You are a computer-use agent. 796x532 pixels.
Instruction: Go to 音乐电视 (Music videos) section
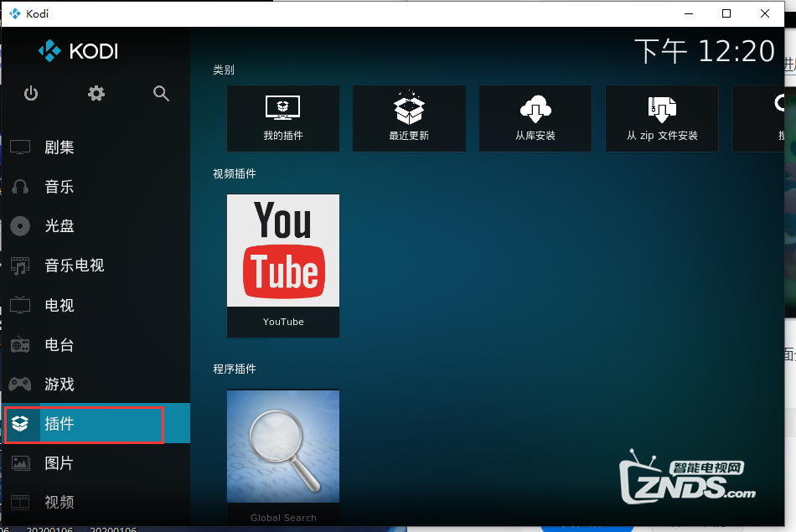point(74,266)
